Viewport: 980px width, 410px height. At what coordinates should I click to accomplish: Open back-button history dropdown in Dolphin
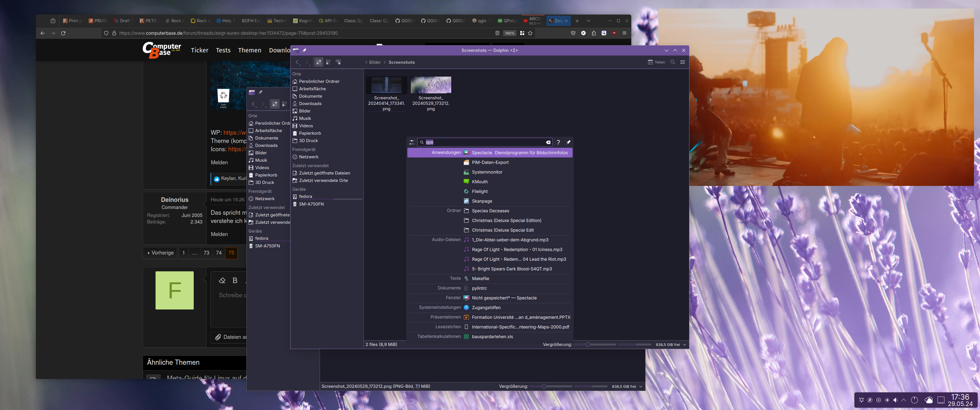click(x=300, y=66)
